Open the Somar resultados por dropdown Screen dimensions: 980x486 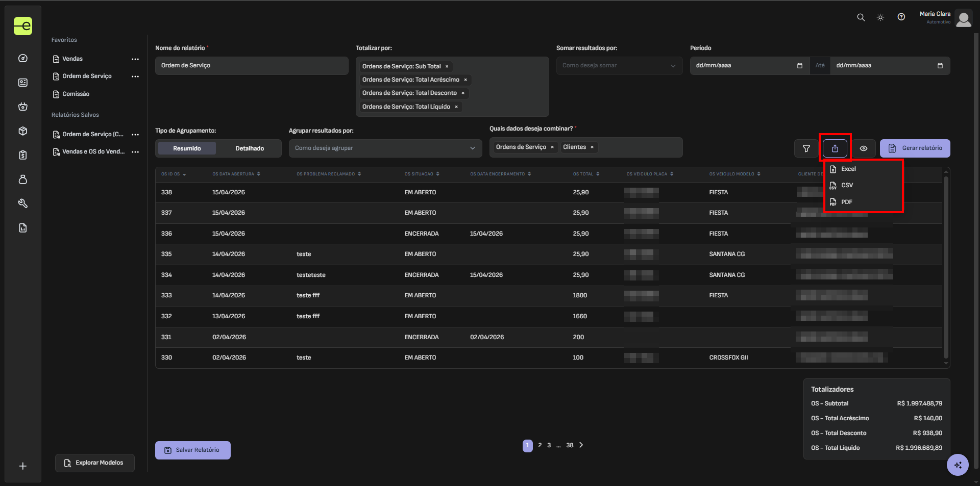coord(619,66)
